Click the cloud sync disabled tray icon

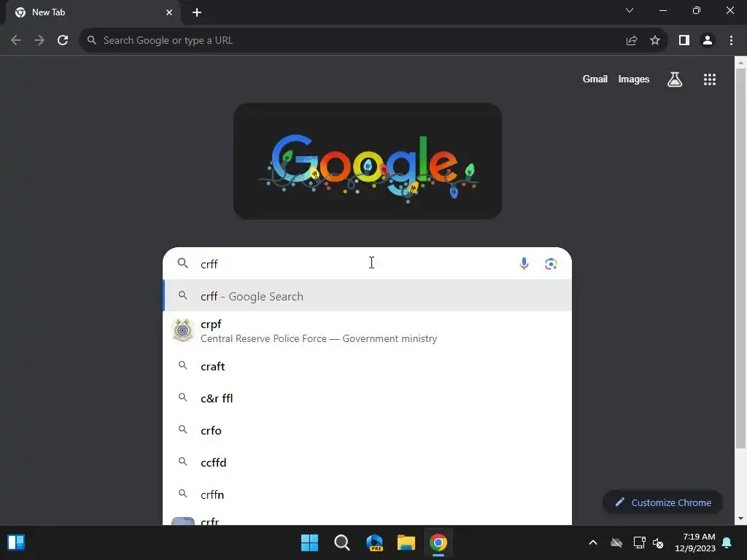(x=616, y=542)
